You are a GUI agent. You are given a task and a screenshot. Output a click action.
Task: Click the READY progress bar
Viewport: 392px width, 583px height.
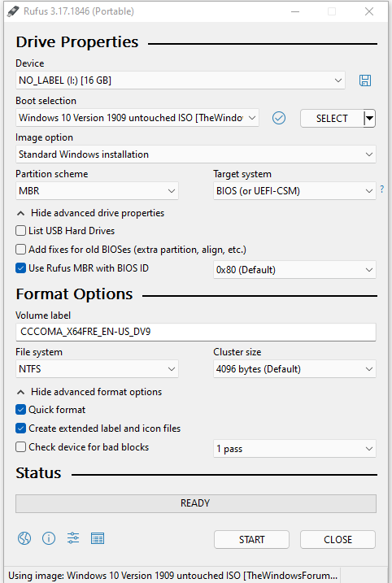[196, 503]
